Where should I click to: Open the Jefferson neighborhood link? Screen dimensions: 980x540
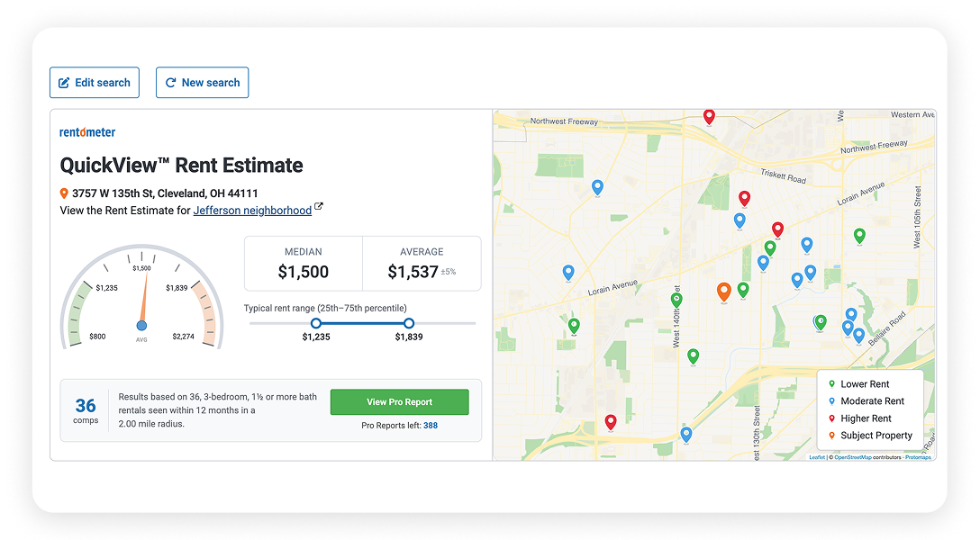[x=252, y=211]
